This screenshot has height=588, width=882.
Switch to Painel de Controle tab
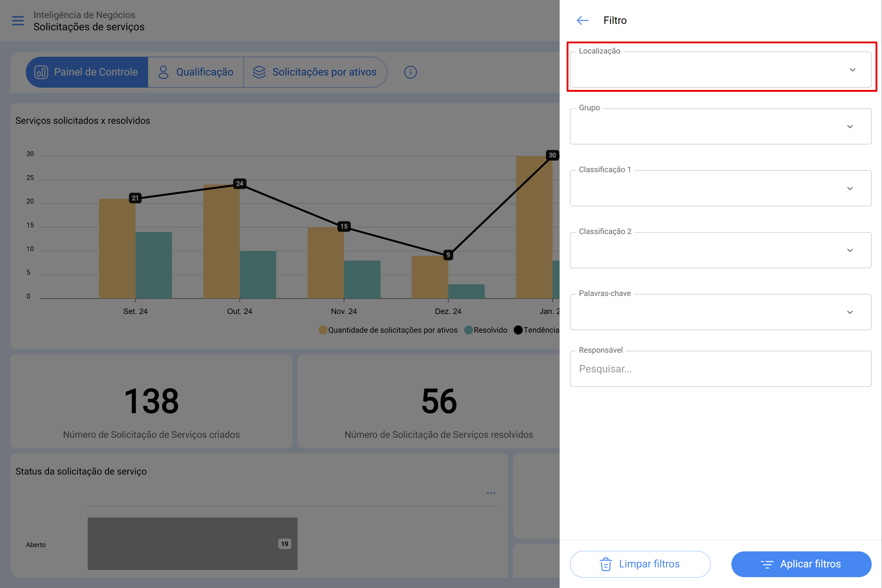(x=87, y=72)
